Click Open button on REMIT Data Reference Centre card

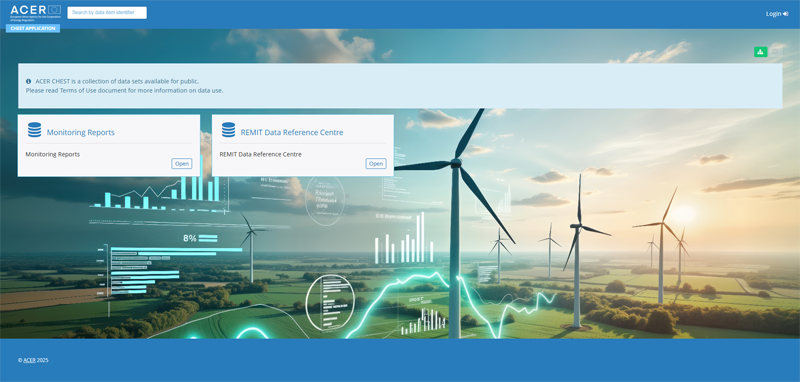pos(376,164)
